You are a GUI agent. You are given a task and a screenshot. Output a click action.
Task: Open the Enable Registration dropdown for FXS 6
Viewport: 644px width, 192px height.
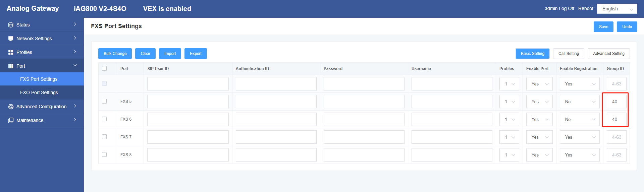click(x=580, y=119)
